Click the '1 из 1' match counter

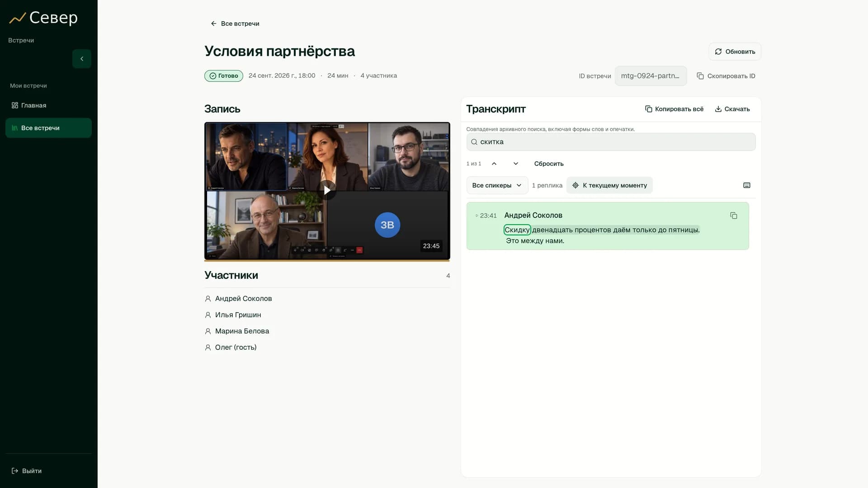pos(474,164)
